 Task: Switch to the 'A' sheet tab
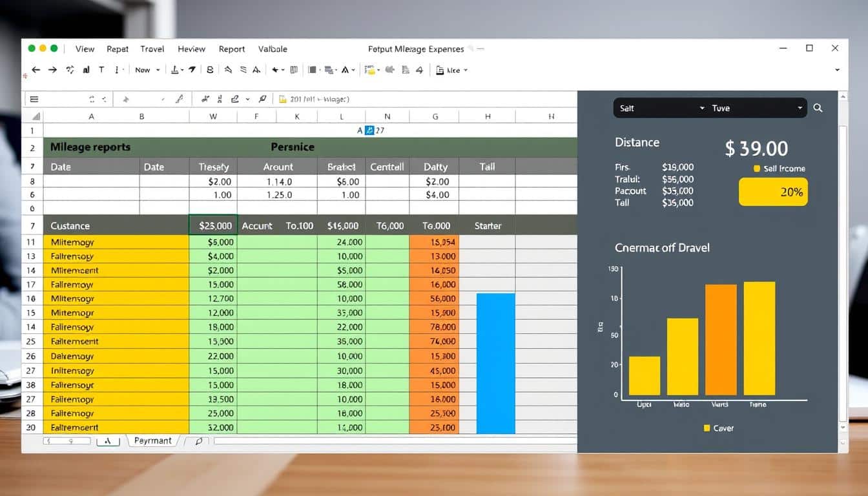108,440
